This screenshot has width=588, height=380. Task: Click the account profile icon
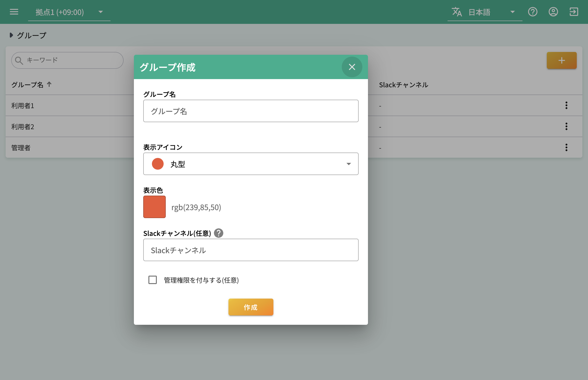pos(553,12)
